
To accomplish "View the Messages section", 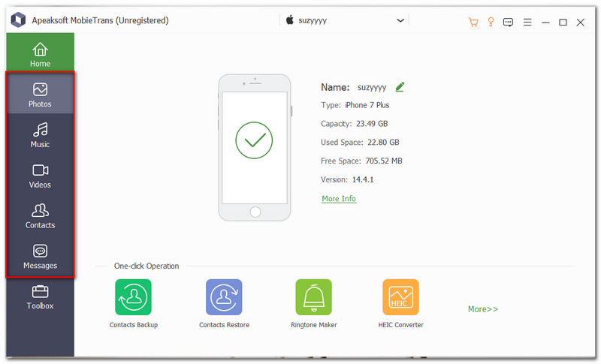I will point(41,256).
